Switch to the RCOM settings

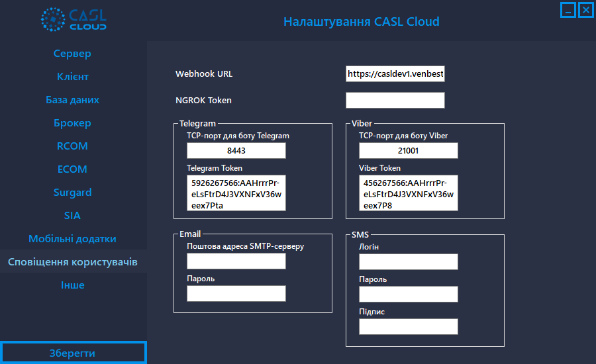click(x=72, y=146)
